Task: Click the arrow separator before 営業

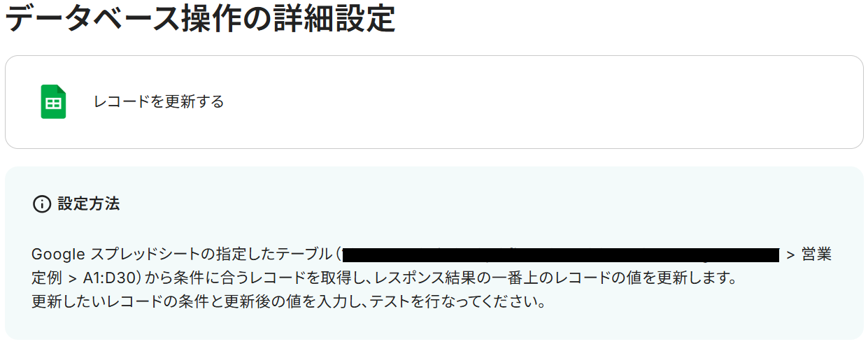Action: tap(790, 255)
